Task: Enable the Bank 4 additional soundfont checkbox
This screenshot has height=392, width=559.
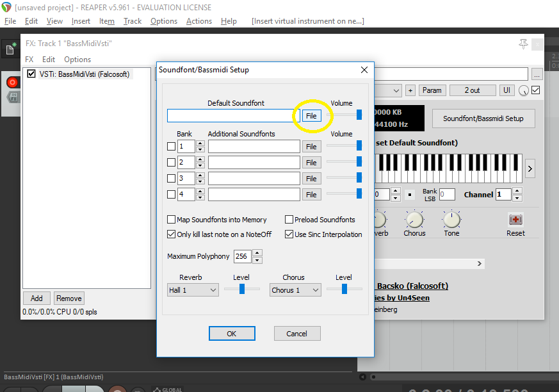Action: point(171,194)
